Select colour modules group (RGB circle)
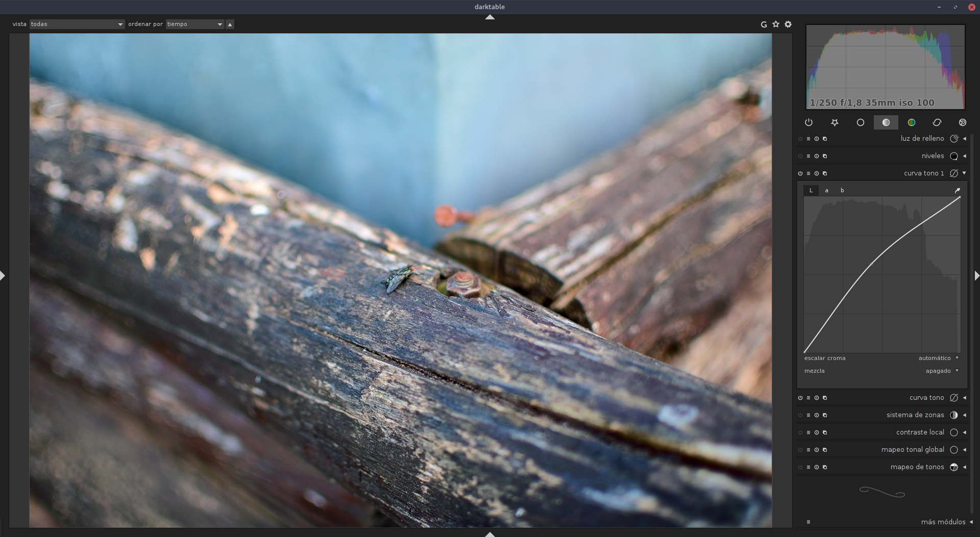Screen dimensions: 980x537 911,122
